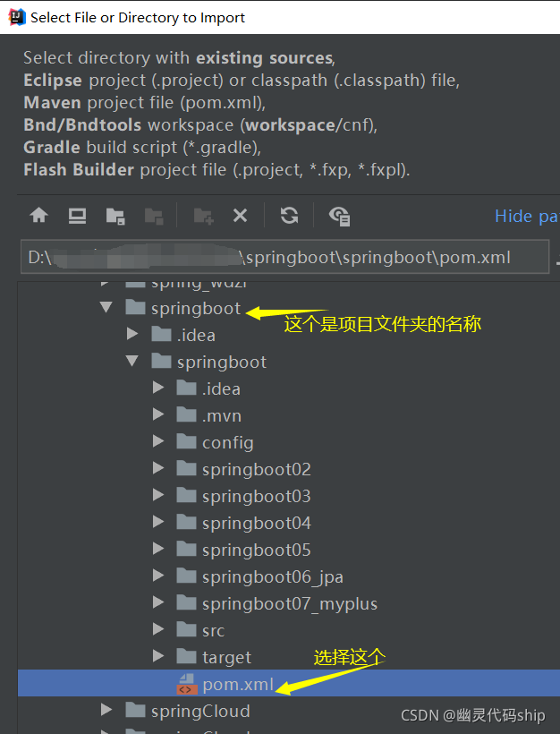Select the config folder row
Screen dimensions: 560x734
click(289, 442)
